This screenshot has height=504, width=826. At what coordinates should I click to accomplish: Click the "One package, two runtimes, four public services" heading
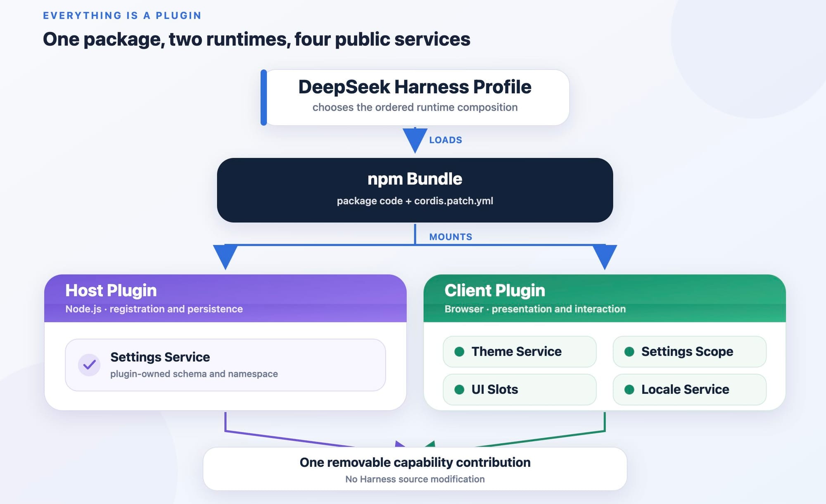point(256,40)
